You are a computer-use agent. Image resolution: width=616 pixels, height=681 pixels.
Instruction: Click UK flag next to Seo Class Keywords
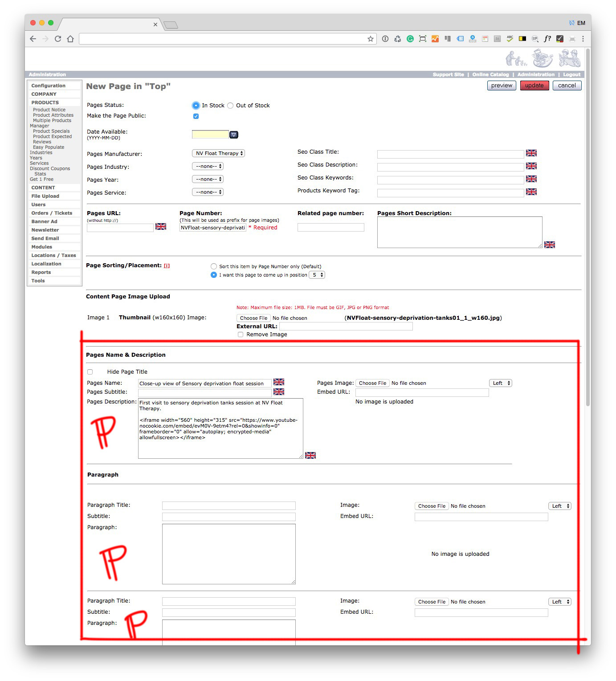click(531, 179)
